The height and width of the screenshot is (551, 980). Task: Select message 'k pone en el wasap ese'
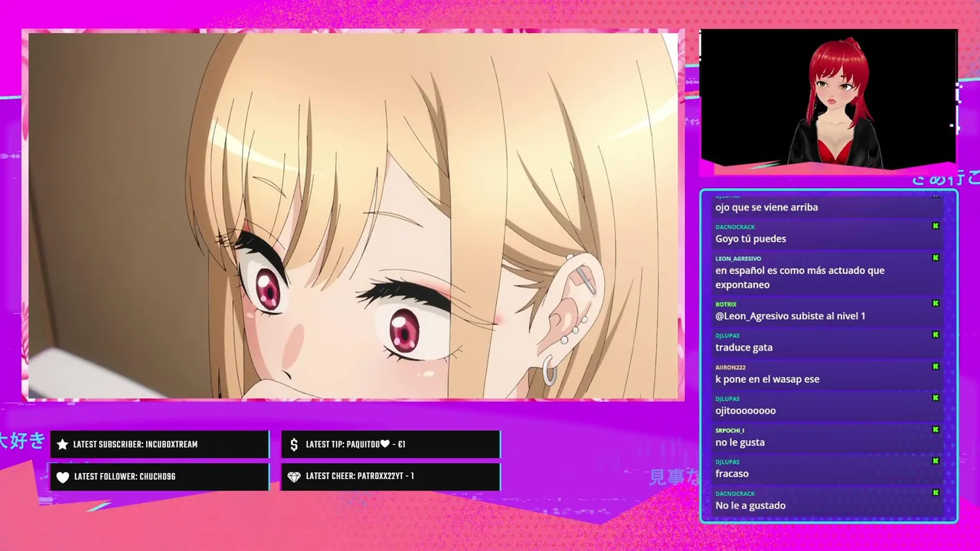(x=767, y=379)
